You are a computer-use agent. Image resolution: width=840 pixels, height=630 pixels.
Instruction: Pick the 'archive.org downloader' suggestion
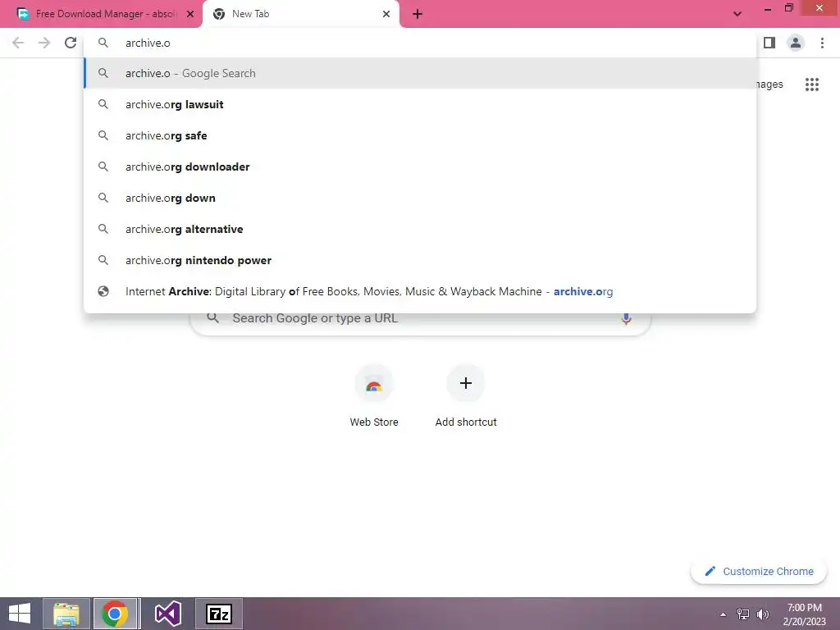420,167
